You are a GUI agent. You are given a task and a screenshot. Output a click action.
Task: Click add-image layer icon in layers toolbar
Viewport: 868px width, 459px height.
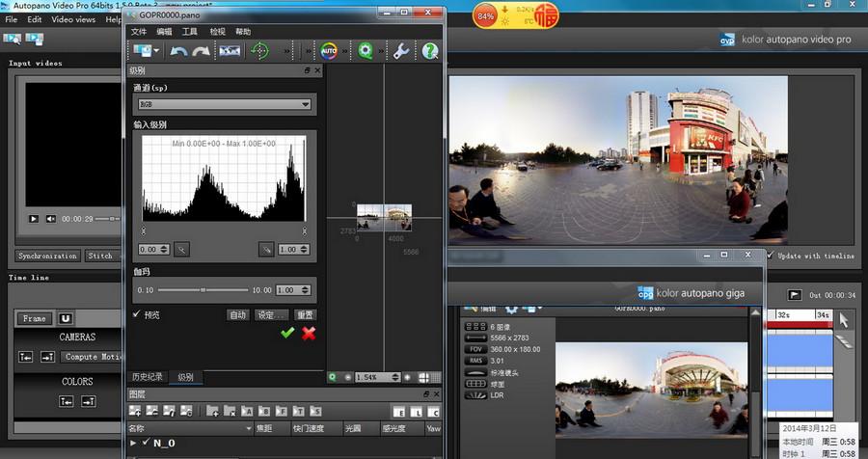pyautogui.click(x=134, y=411)
